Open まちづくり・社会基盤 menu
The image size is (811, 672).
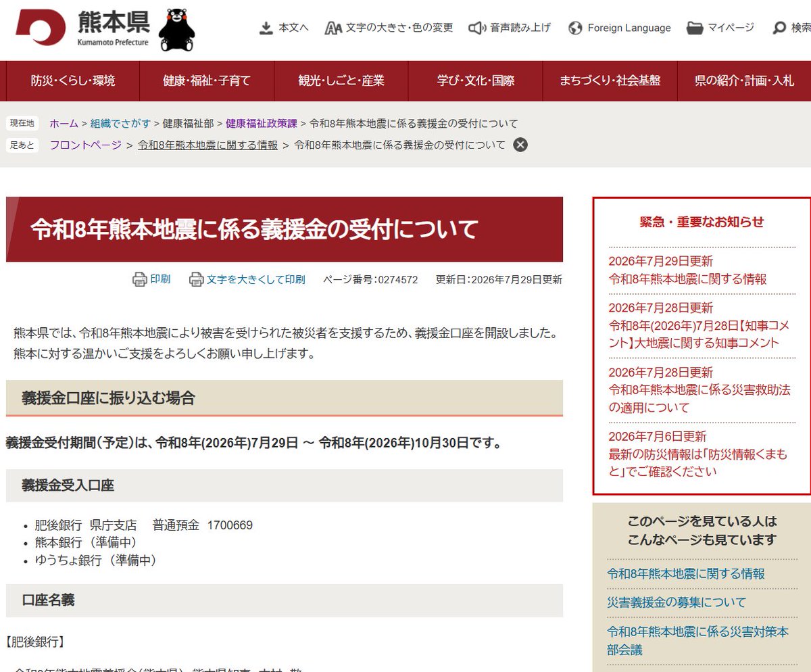[610, 80]
